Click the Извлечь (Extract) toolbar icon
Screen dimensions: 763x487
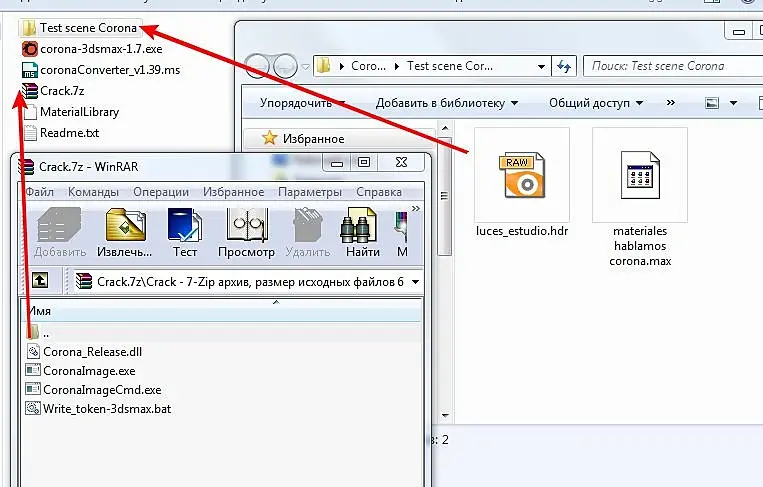point(125,233)
